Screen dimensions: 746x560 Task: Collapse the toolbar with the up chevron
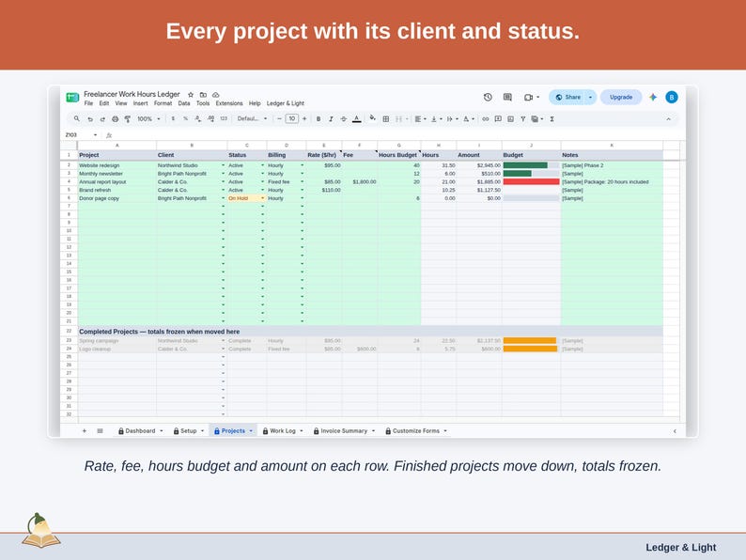668,119
